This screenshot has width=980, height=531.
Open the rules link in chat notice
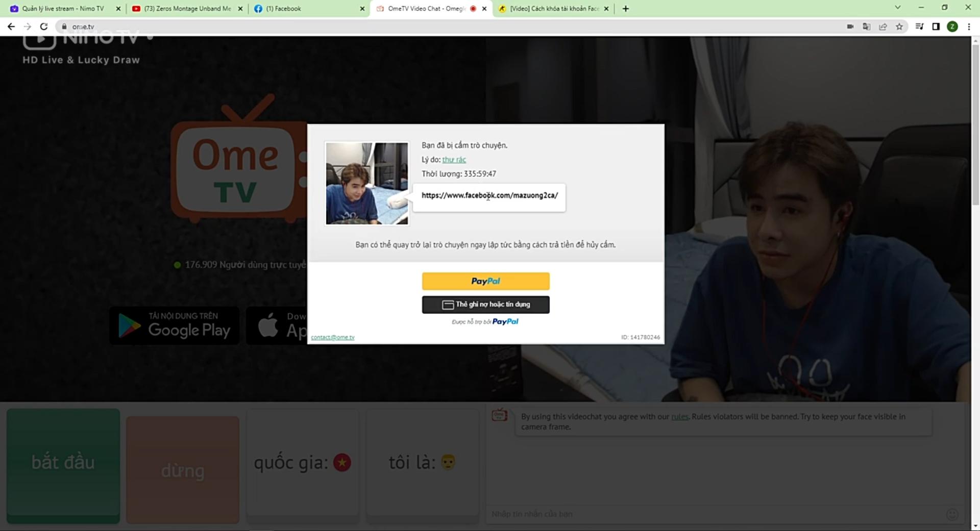coord(679,417)
